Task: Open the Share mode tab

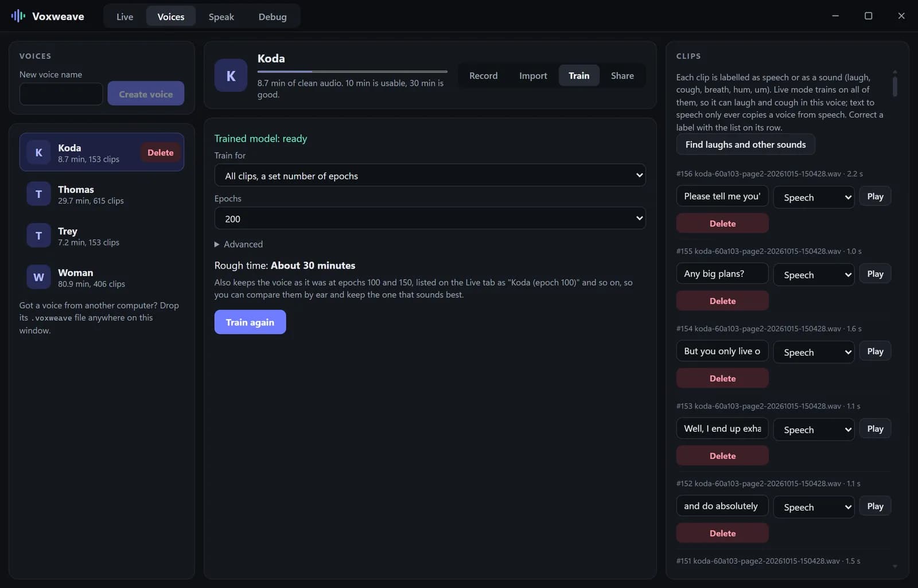Action: click(622, 76)
